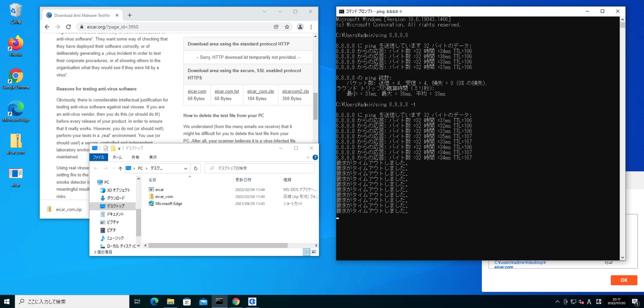Open Task View from the taskbar
This screenshot has height=308, width=644.
tap(137, 302)
